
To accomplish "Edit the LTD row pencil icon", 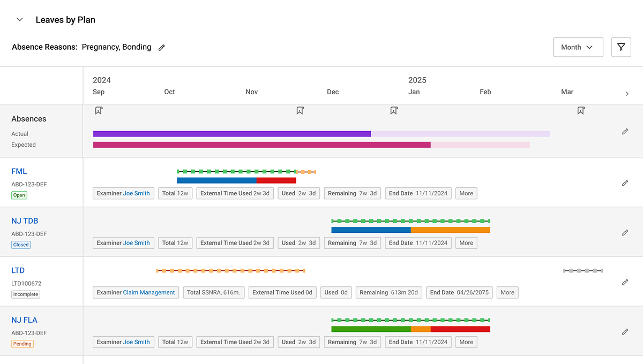I will (x=625, y=282).
